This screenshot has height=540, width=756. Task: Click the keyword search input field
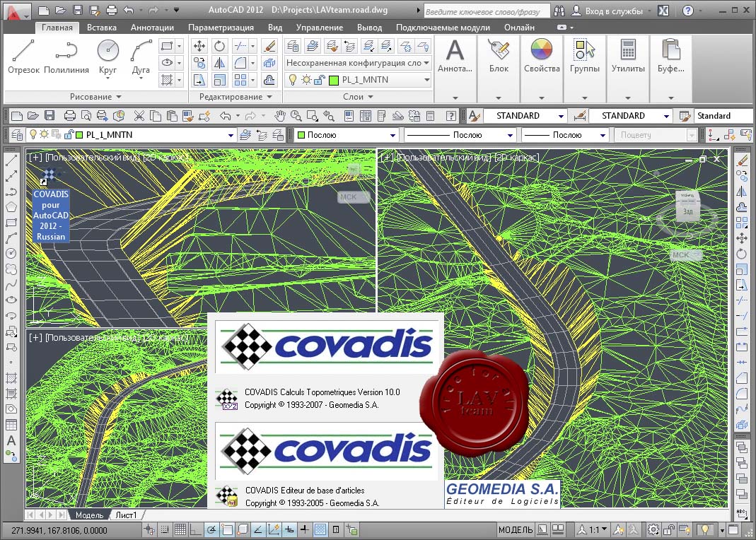tap(486, 11)
